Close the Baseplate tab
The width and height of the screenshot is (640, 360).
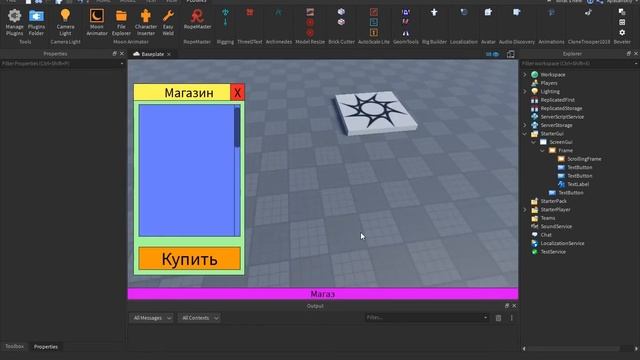[169, 54]
